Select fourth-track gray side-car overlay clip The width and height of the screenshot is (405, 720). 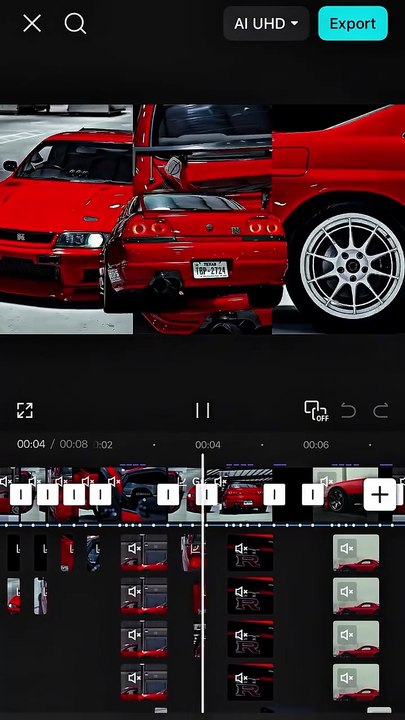(356, 682)
